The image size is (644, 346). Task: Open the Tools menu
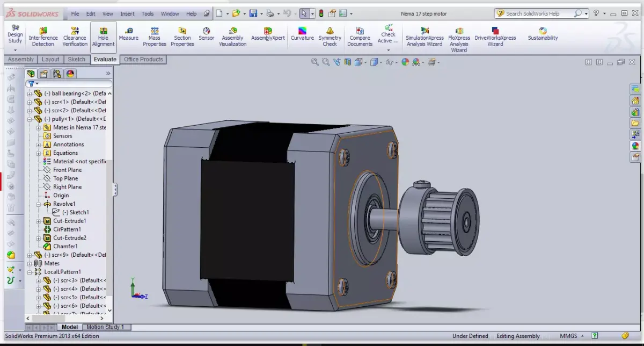click(148, 13)
